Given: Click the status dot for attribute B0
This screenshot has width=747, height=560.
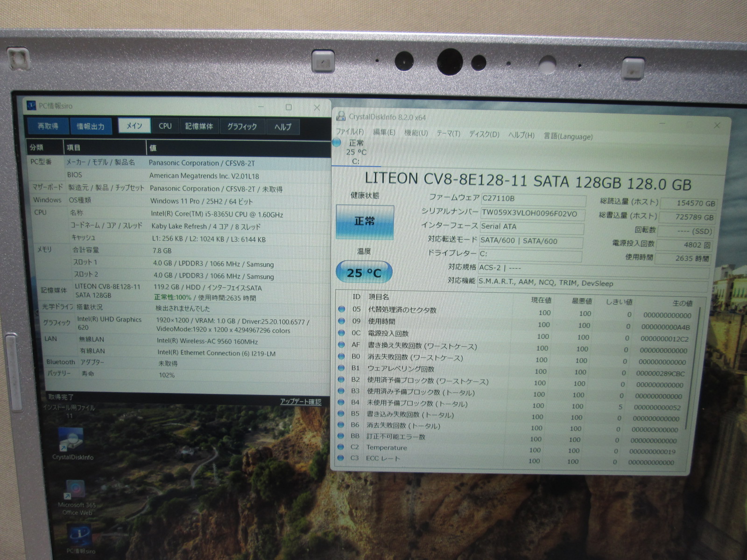Looking at the screenshot, I should point(341,357).
